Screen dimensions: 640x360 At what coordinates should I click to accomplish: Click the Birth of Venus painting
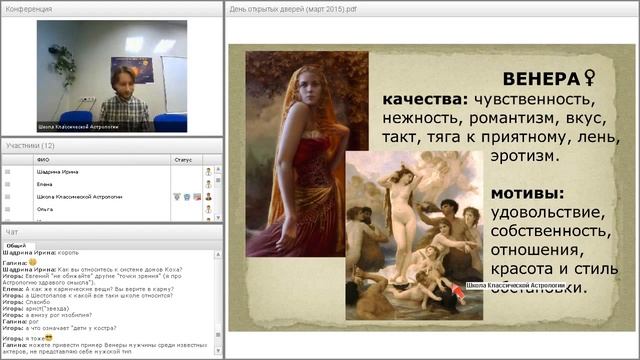click(414, 236)
